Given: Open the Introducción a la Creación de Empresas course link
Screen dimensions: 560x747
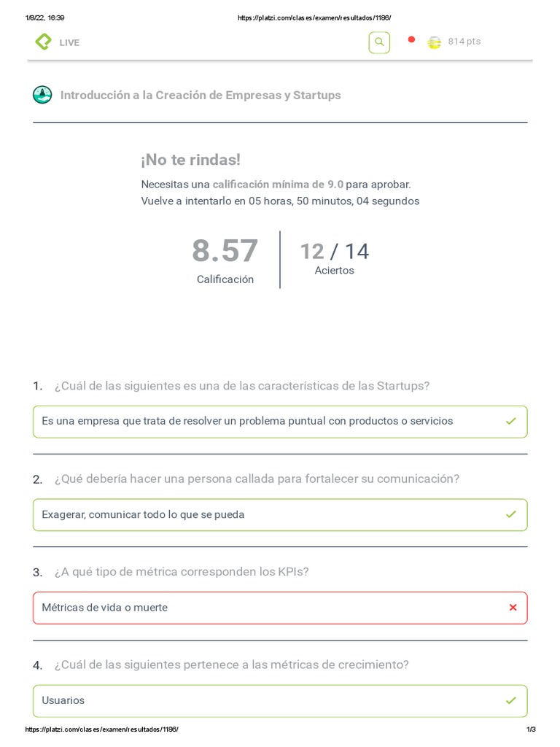Looking at the screenshot, I should [x=201, y=95].
